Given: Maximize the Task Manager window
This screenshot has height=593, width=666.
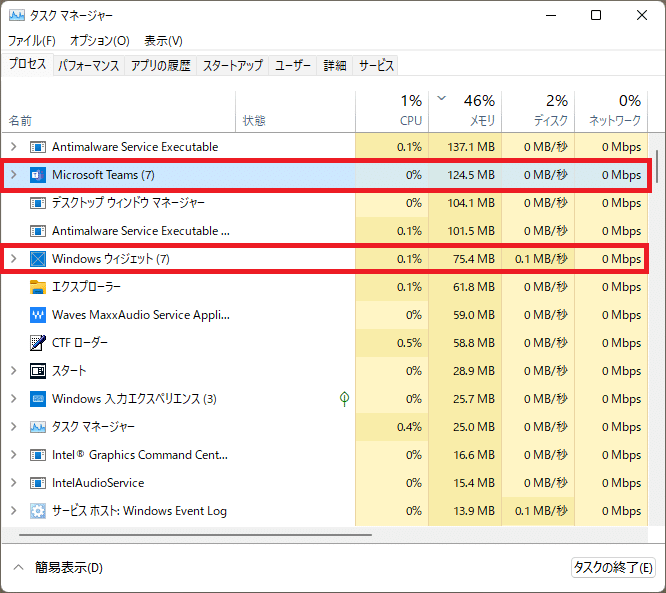Looking at the screenshot, I should (596, 16).
